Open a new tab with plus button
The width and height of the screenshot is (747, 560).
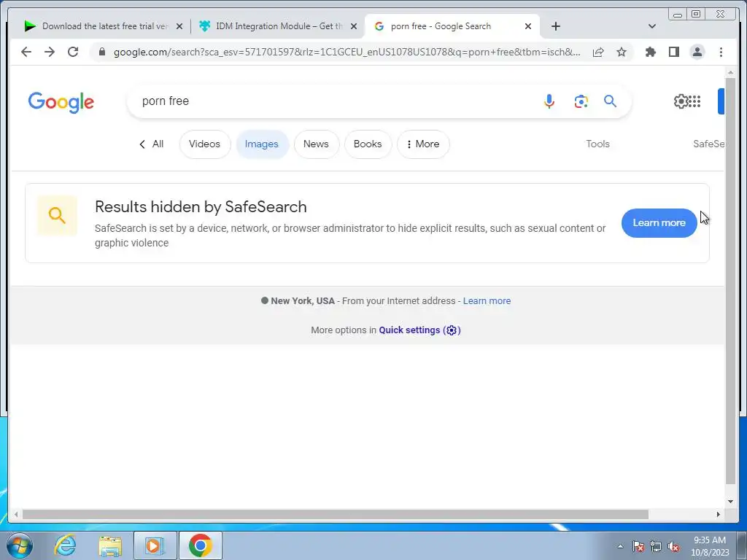555,26
